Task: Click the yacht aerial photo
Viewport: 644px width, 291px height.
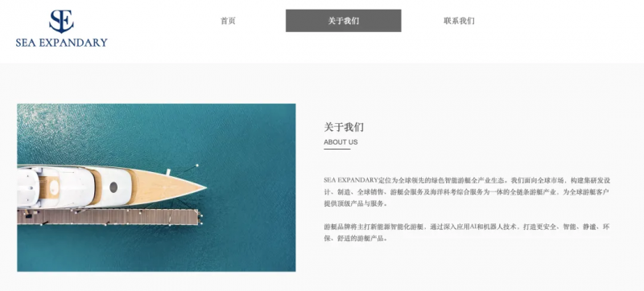Action: 156,187
